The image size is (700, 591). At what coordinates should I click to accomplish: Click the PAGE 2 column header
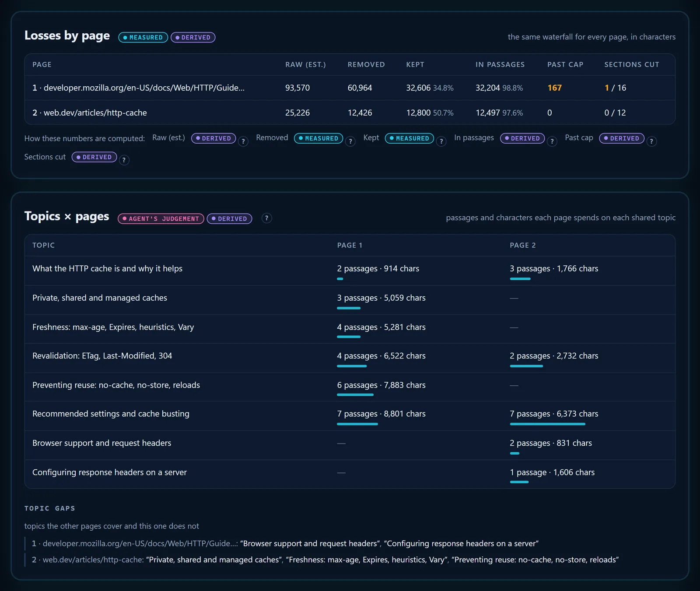click(522, 245)
